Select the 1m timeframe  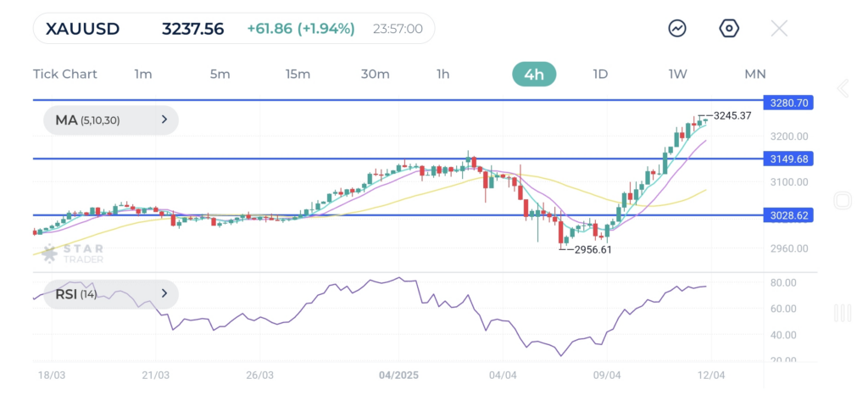pos(142,74)
